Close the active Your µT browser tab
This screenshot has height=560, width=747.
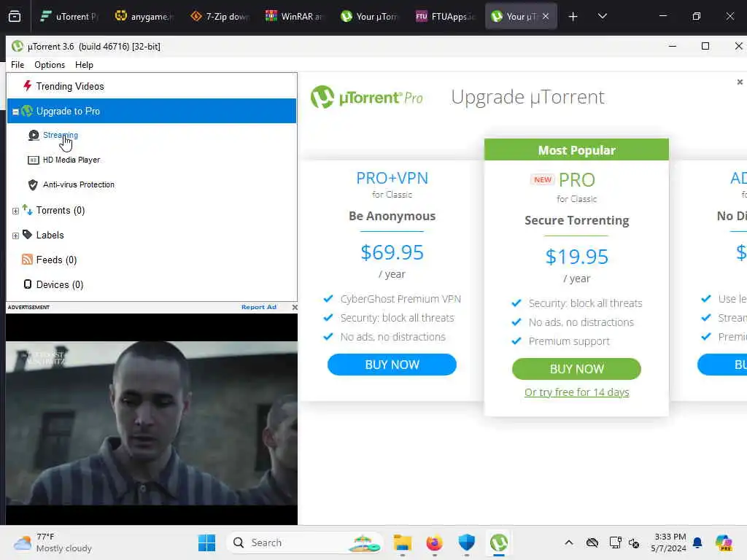tap(546, 16)
